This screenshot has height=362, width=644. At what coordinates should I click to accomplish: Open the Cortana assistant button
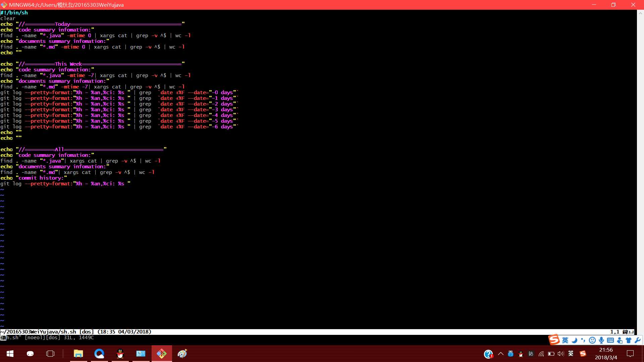click(x=30, y=354)
